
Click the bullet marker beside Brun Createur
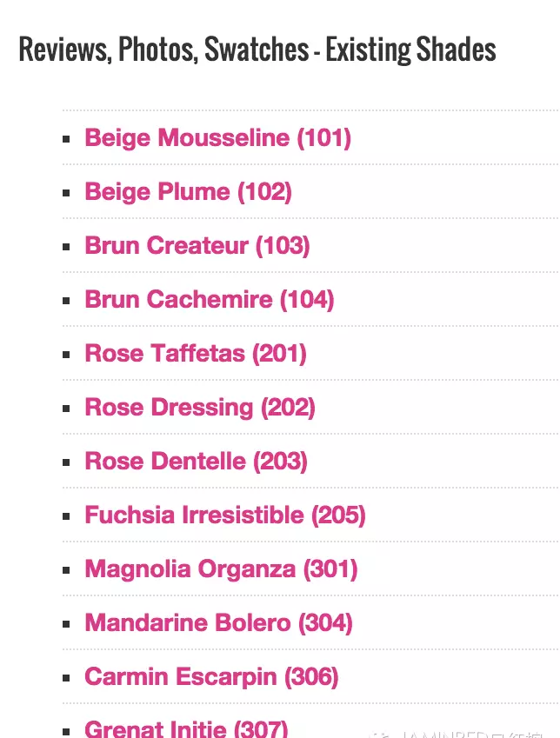(66, 247)
